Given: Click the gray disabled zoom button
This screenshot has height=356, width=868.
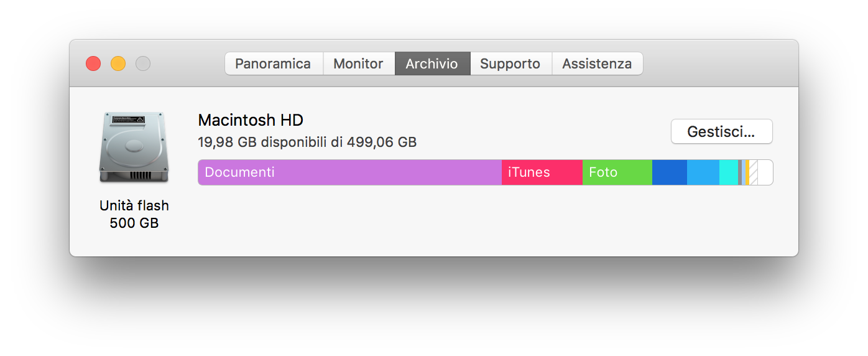Looking at the screenshot, I should click(x=143, y=63).
